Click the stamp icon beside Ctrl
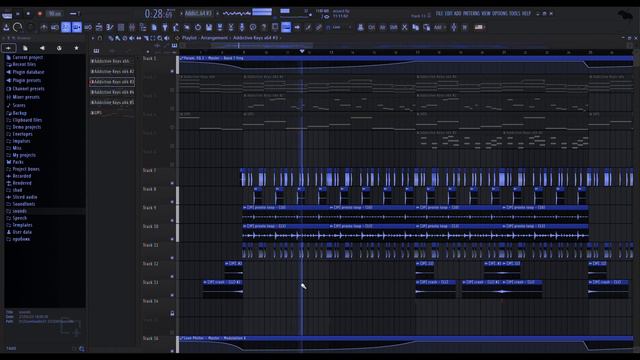This screenshot has height=360, width=640. click(x=360, y=27)
